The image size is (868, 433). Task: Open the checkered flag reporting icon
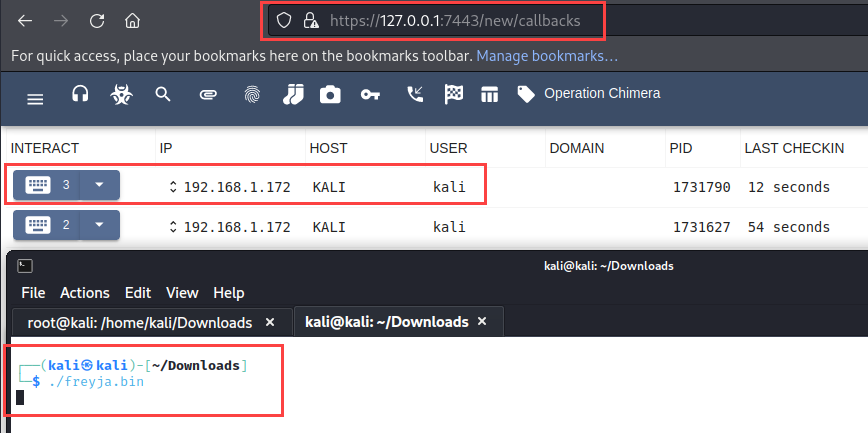point(454,95)
